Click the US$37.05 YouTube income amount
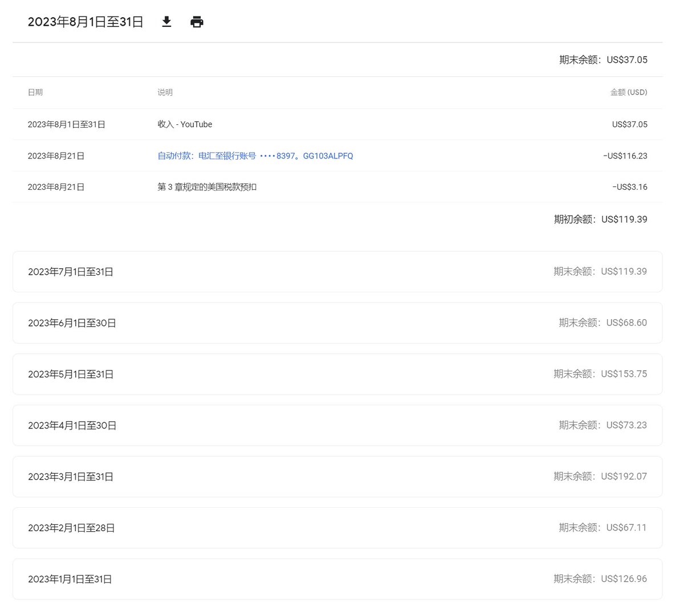684x616 pixels. coord(629,124)
